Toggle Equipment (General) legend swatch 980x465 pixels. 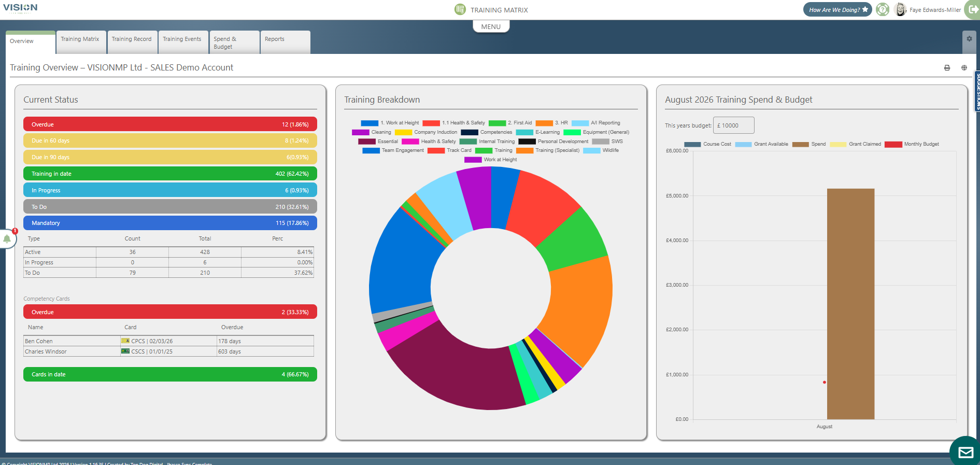(572, 132)
